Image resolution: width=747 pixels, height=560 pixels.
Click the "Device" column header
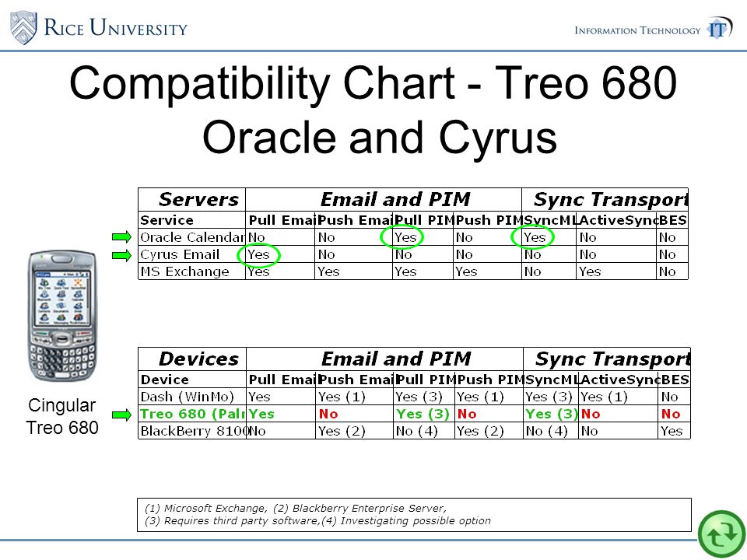click(165, 380)
